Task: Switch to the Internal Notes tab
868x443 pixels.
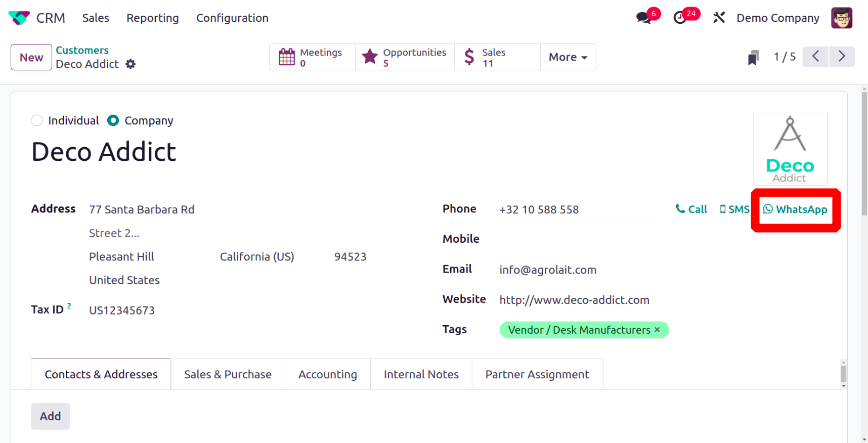Action: [x=421, y=374]
